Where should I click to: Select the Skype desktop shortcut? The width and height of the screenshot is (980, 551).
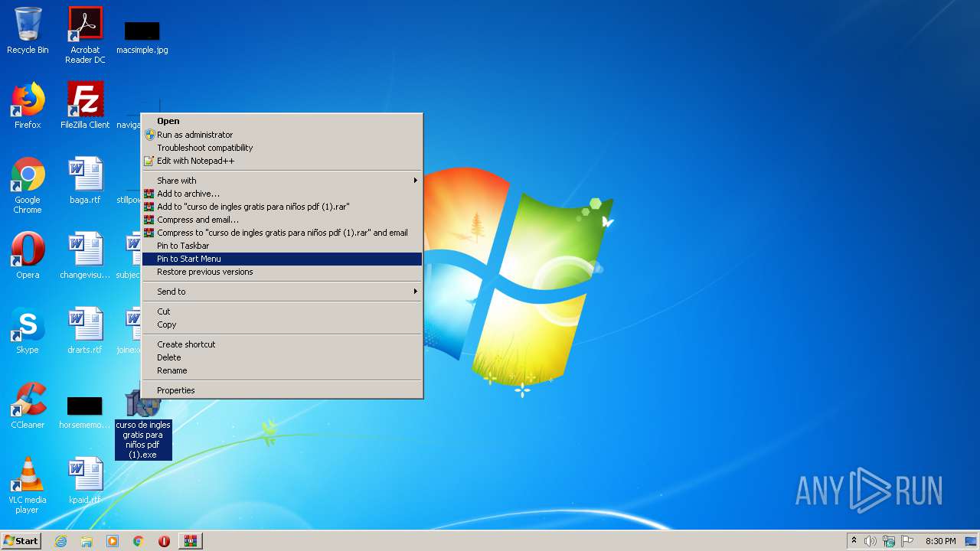[28, 331]
